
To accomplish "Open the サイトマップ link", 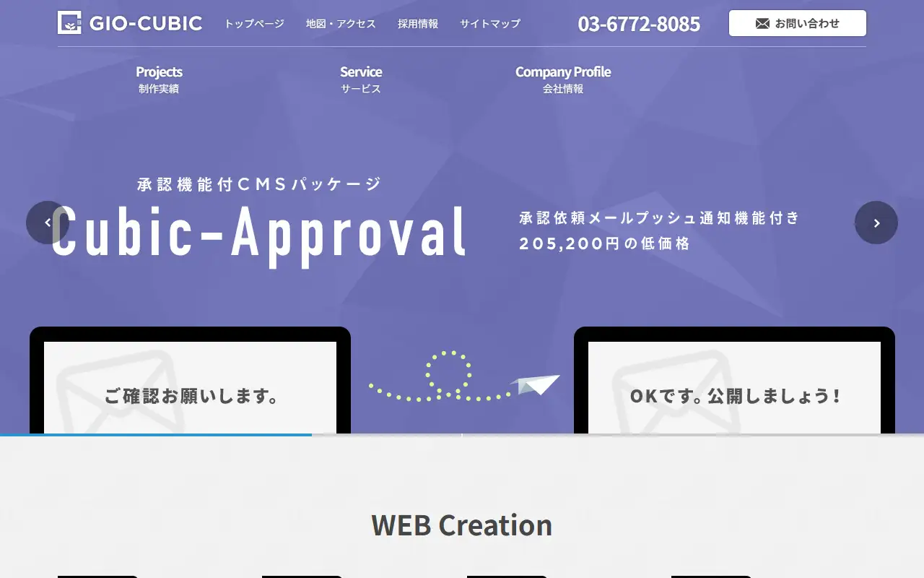I will point(490,24).
